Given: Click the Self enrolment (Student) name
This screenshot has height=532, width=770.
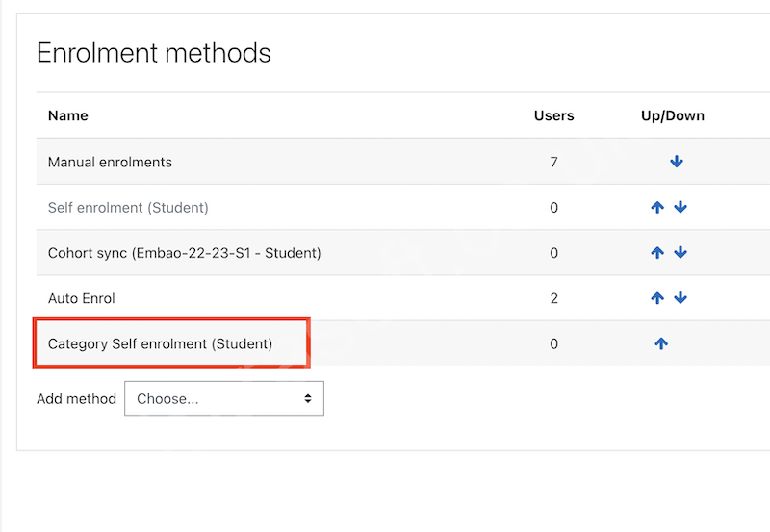Looking at the screenshot, I should (x=128, y=208).
